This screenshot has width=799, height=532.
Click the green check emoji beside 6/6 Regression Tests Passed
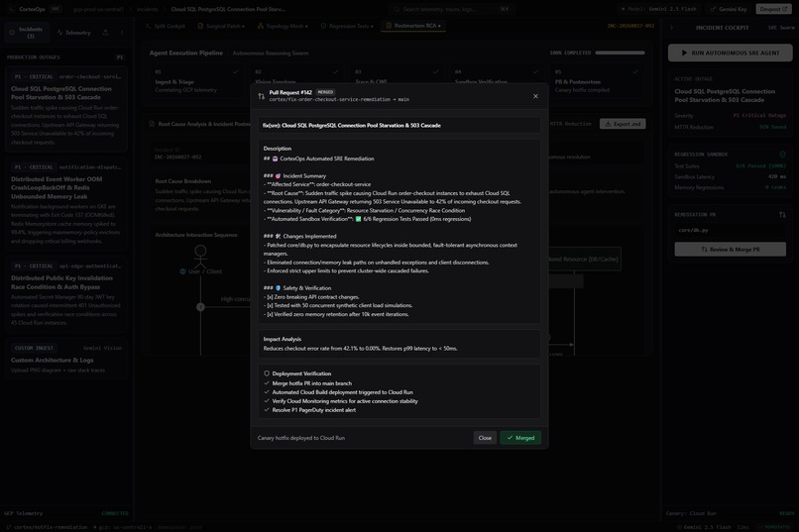tap(358, 219)
